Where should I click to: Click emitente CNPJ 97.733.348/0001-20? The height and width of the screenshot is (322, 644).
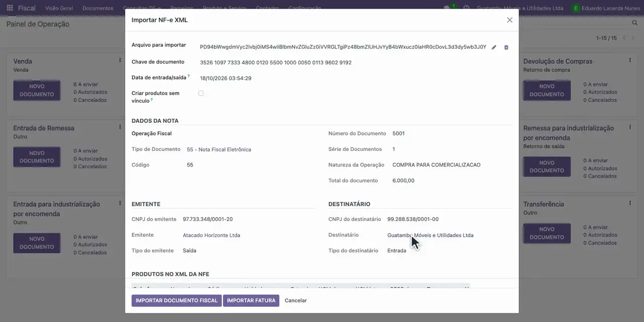point(208,219)
